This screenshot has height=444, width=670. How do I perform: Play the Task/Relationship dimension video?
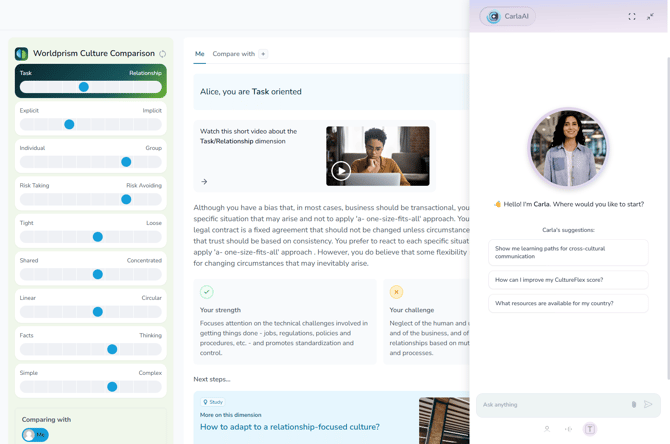click(x=341, y=170)
